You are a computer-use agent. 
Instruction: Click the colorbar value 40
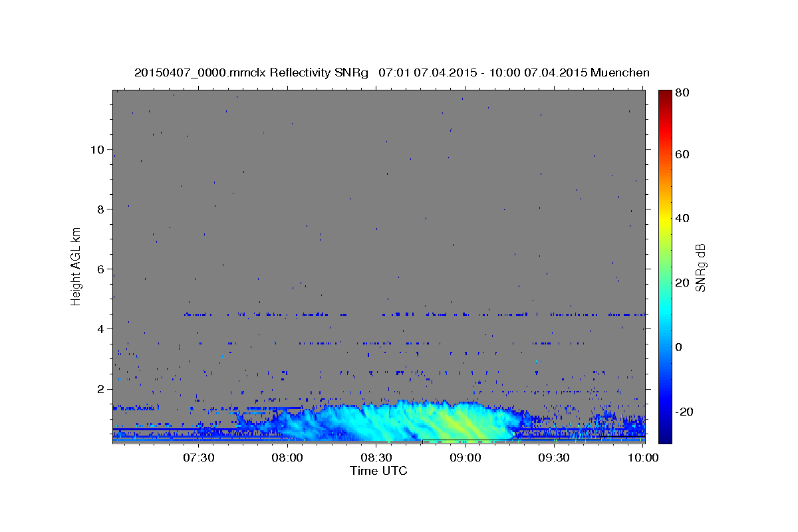(x=682, y=218)
